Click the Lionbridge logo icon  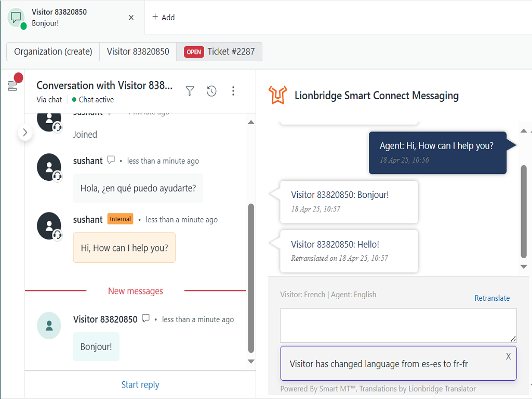pos(277,95)
